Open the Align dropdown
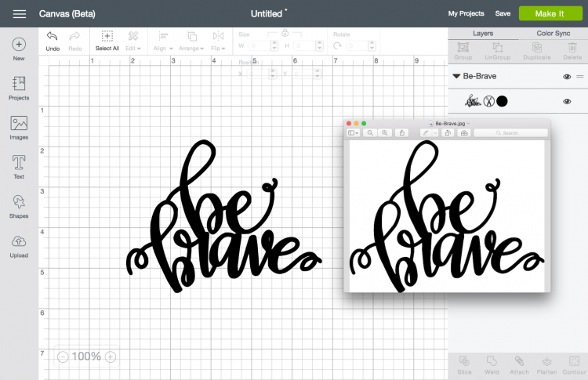This screenshot has width=588, height=380. tap(163, 42)
